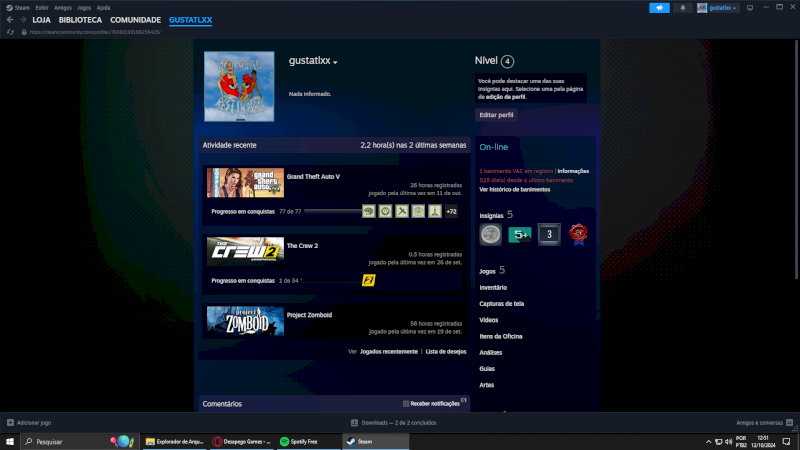Go to the COMUNIDADE tab

pyautogui.click(x=135, y=20)
